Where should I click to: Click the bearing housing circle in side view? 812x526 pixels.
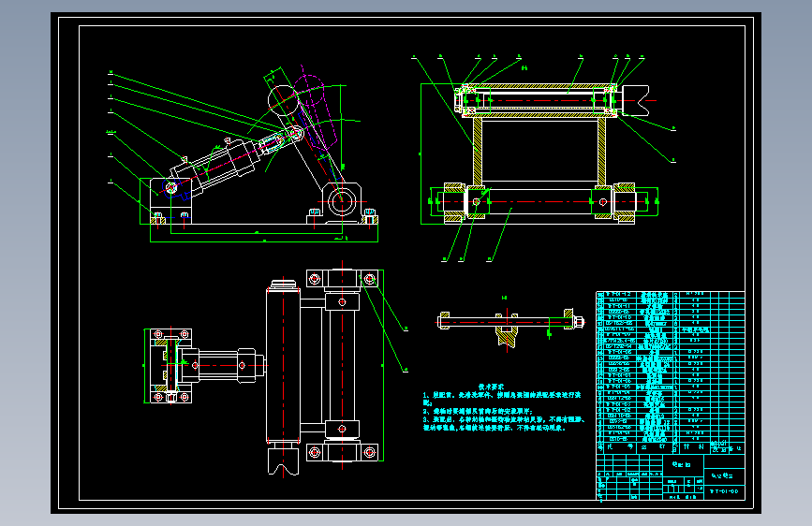coord(342,202)
